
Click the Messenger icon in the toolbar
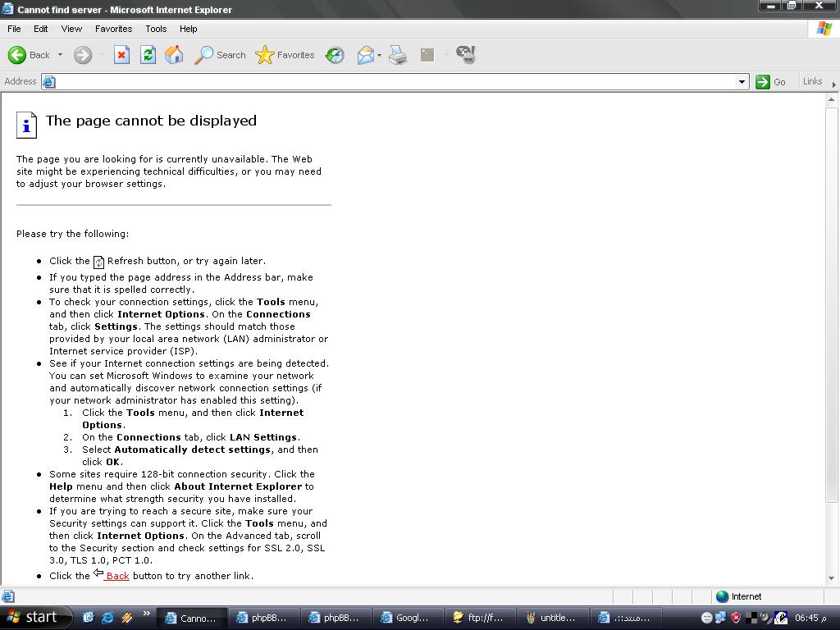point(466,55)
